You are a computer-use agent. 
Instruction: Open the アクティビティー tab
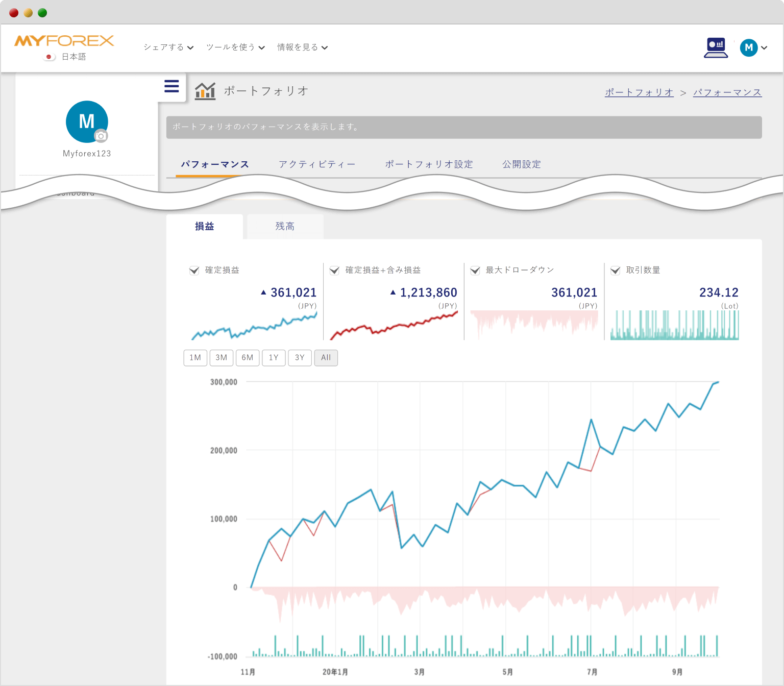click(x=317, y=164)
